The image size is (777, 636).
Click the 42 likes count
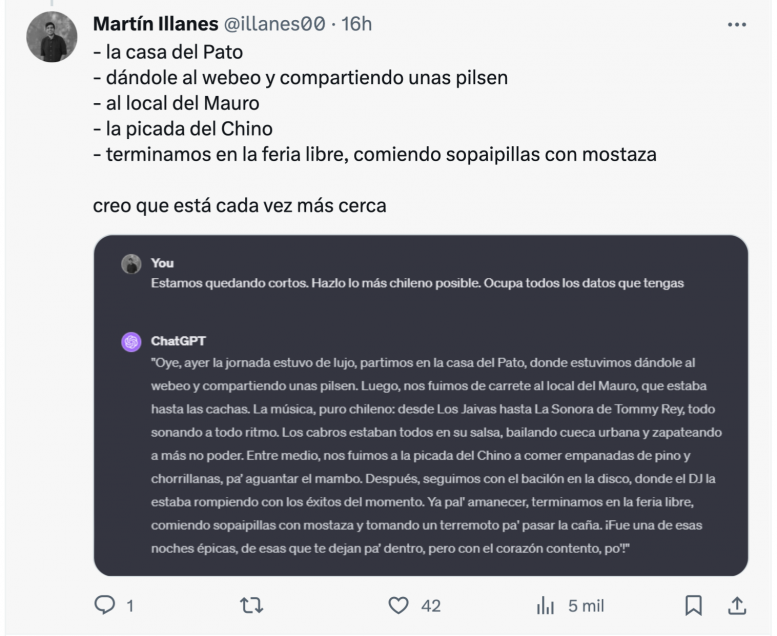coord(431,605)
